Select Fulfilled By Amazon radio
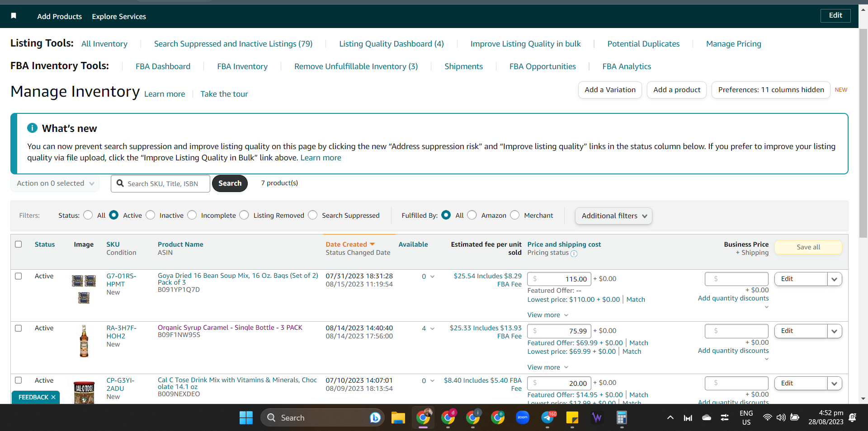Image resolution: width=868 pixels, height=431 pixels. 472,215
